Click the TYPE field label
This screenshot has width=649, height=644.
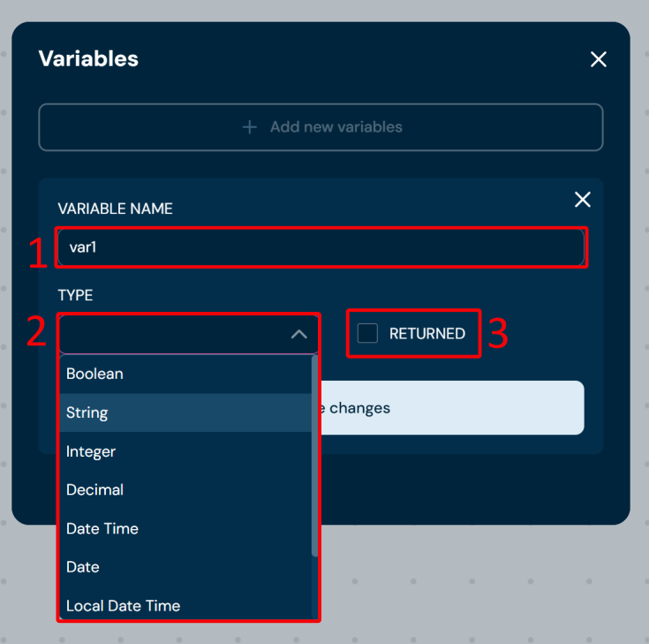point(75,294)
